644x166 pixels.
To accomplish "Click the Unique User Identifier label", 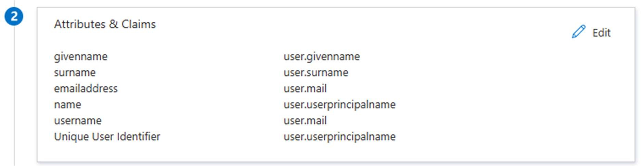I will 107,137.
